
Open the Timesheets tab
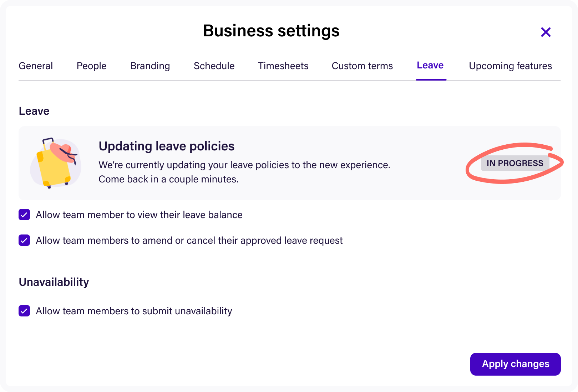point(283,66)
